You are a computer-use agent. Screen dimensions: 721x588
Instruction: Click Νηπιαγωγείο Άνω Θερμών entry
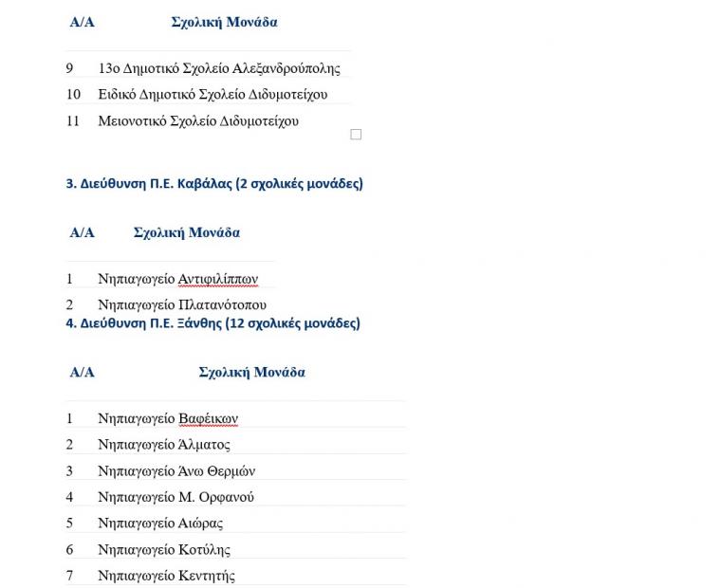[176, 471]
